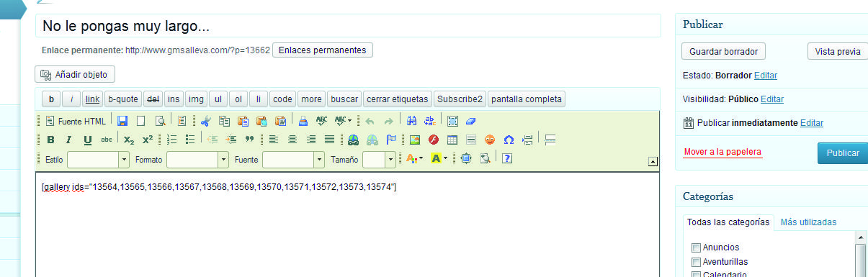The width and height of the screenshot is (868, 277).
Task: Insert special character Omega icon
Action: 509,140
